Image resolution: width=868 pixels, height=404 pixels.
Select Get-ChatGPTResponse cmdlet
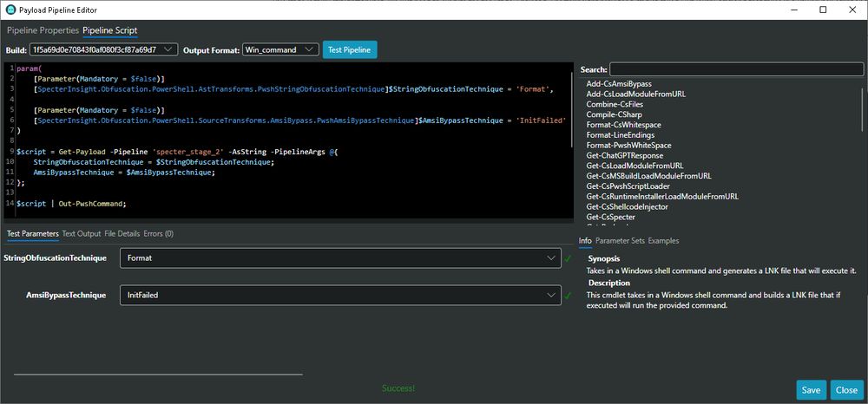pos(623,156)
